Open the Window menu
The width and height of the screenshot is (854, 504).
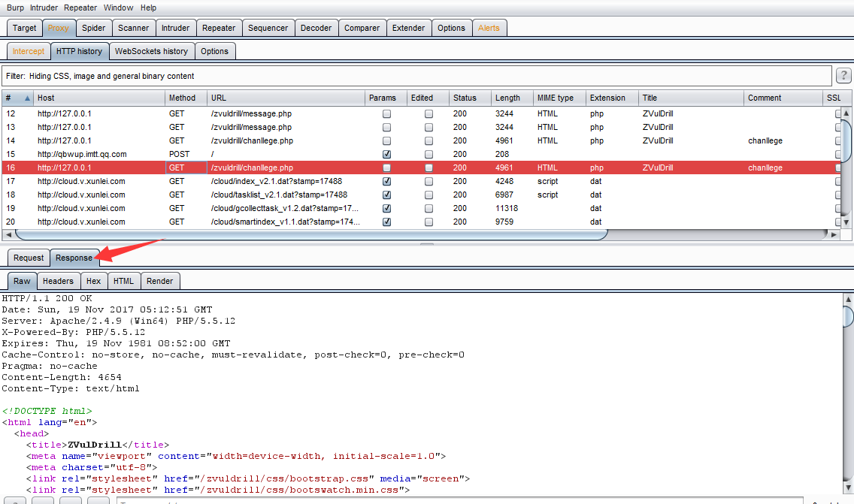tap(118, 8)
